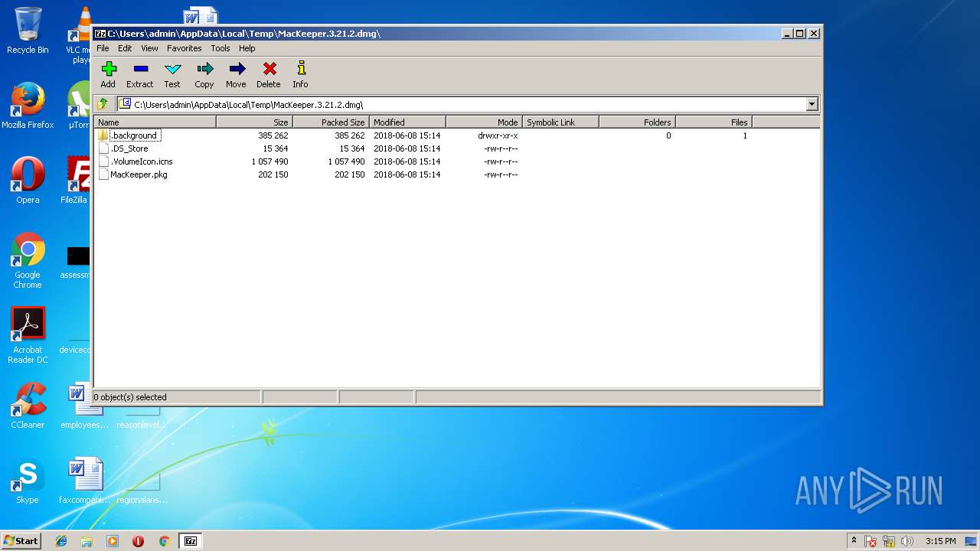Open Skype desktop shortcut
Image resolution: width=980 pixels, height=551 pixels.
coord(28,481)
